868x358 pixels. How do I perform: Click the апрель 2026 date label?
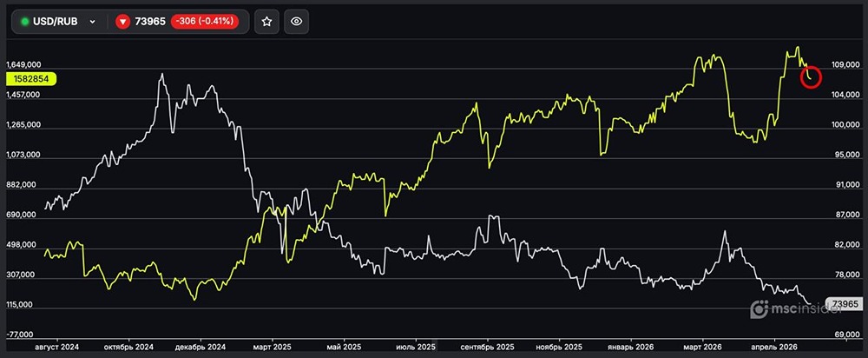point(774,347)
